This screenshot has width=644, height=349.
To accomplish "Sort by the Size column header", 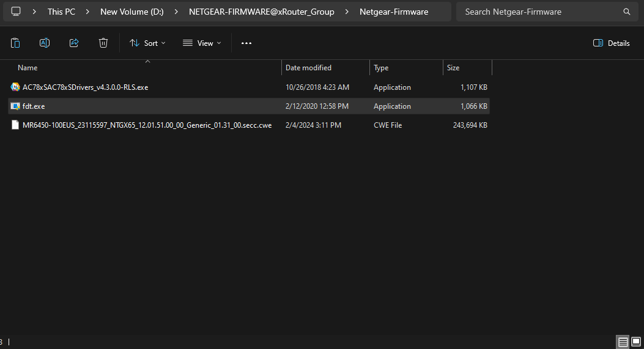I will click(x=453, y=68).
